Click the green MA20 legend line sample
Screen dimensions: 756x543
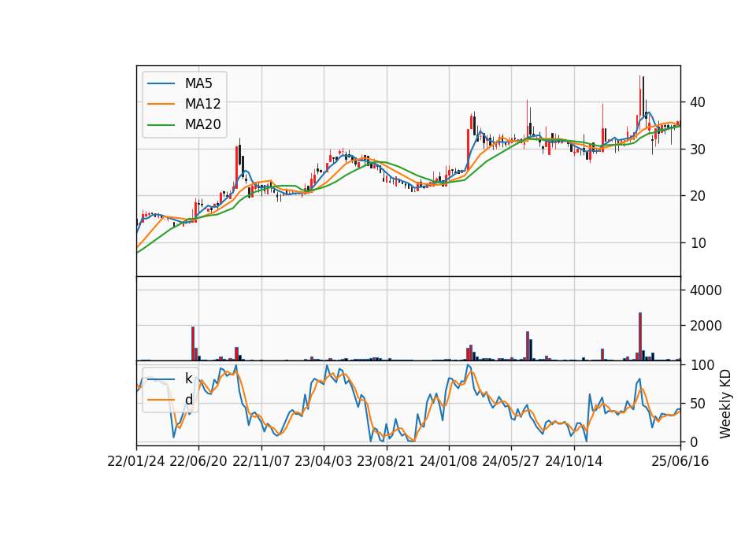(161, 124)
